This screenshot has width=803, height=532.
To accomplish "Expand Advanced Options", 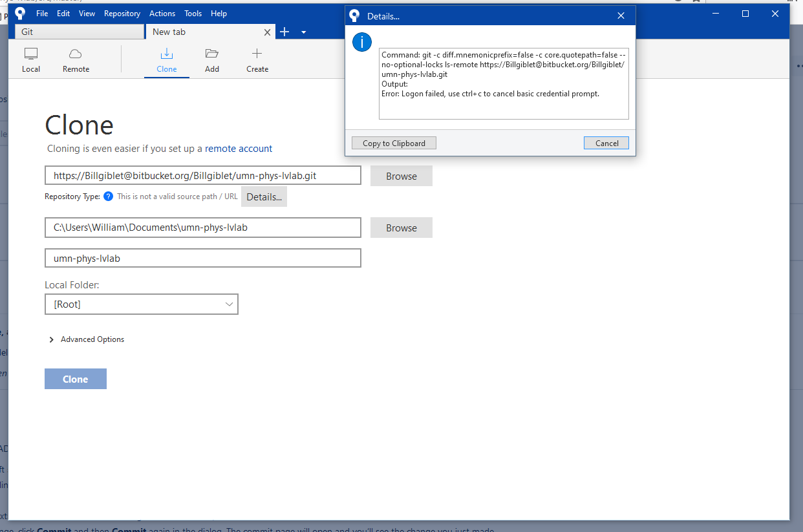I will [x=87, y=339].
